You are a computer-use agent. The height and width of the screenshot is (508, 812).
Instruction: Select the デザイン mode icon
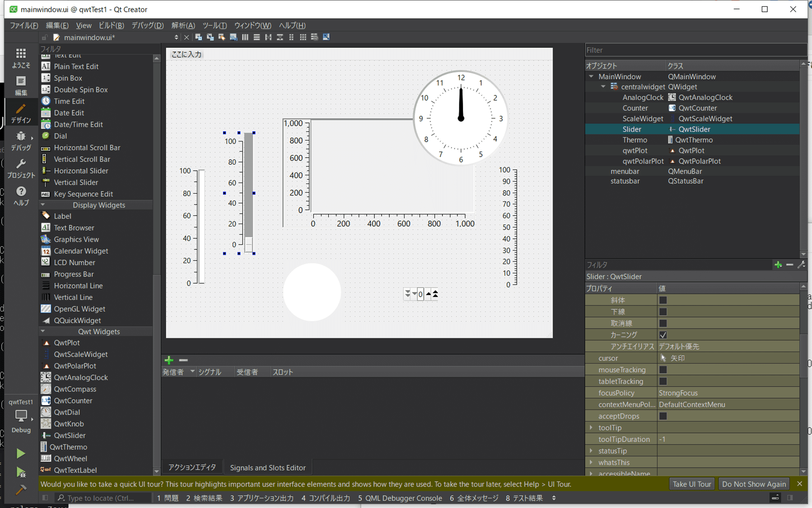[x=21, y=113]
